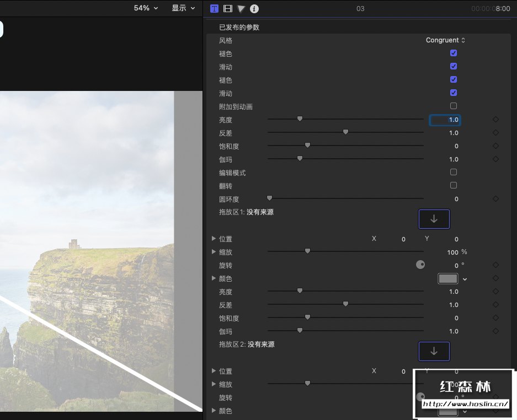The height and width of the screenshot is (420, 517).
Task: Add keyframe for 圆环度 parameter
Action: [x=495, y=199]
